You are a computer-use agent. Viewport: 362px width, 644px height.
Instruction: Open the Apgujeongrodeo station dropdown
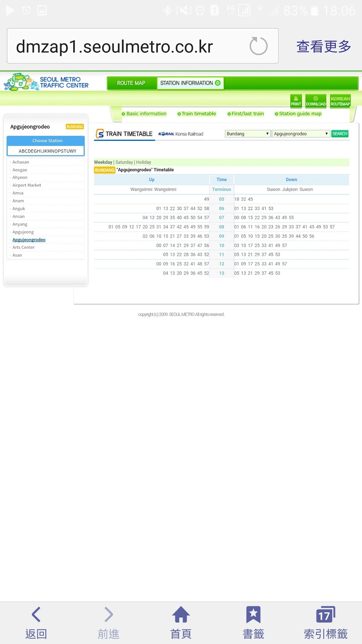pos(301,134)
